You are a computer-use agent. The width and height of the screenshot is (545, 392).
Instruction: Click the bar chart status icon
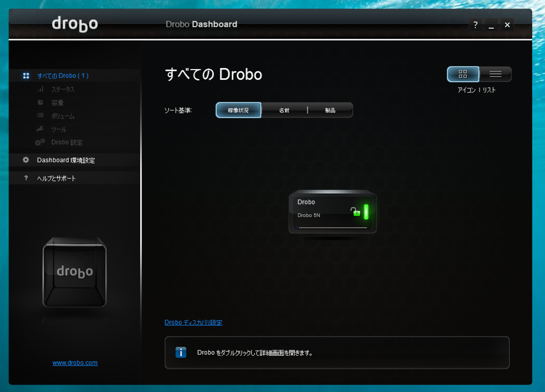tap(40, 89)
